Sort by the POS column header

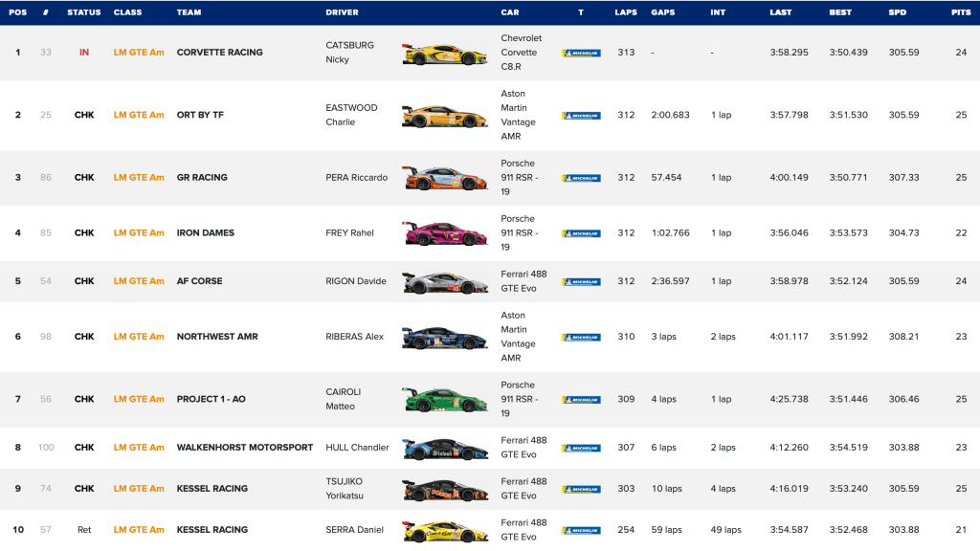[x=18, y=12]
